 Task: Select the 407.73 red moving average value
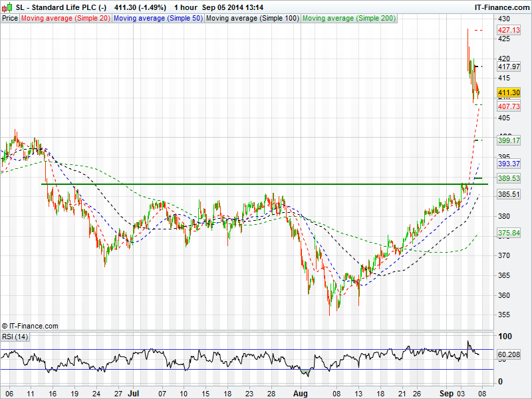[x=509, y=106]
